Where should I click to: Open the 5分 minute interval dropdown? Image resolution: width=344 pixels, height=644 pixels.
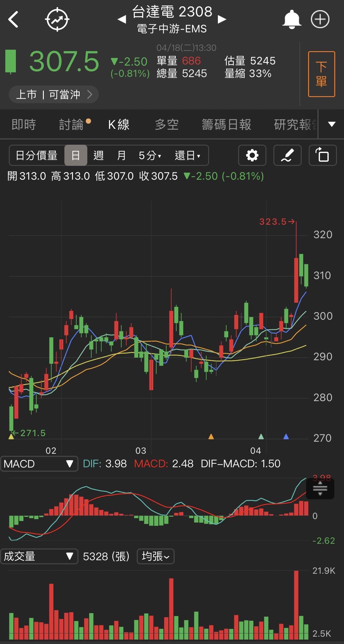point(150,155)
